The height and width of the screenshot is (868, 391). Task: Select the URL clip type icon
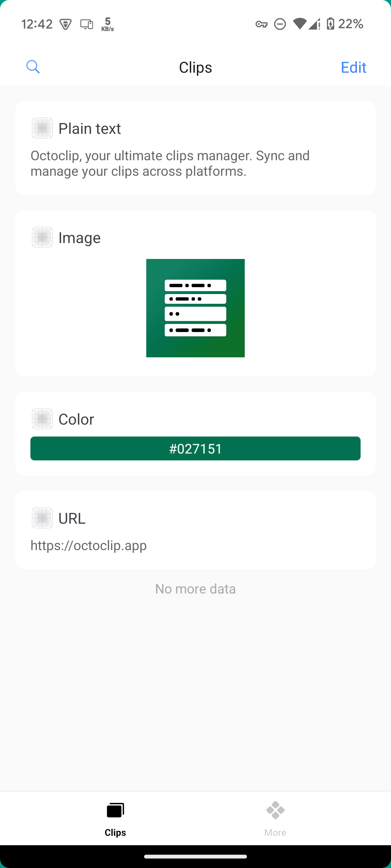pyautogui.click(x=42, y=518)
